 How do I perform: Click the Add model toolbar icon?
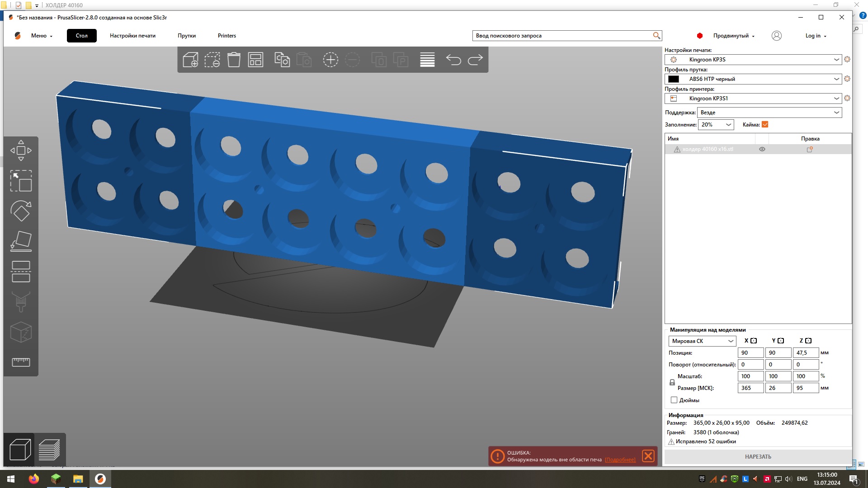click(190, 60)
